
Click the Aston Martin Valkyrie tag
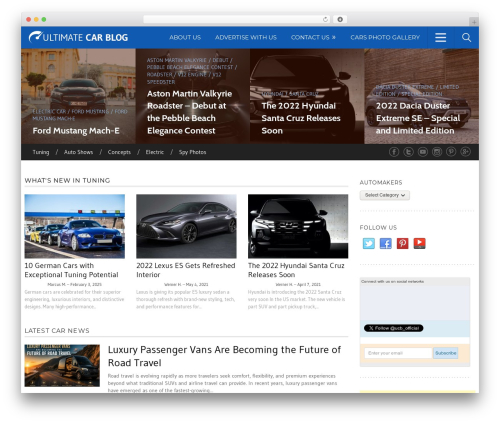[176, 60]
